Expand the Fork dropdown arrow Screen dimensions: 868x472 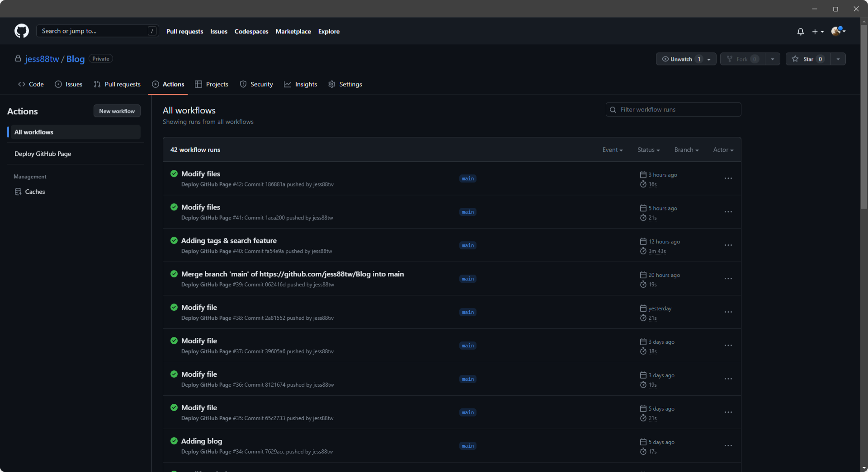[773, 59]
